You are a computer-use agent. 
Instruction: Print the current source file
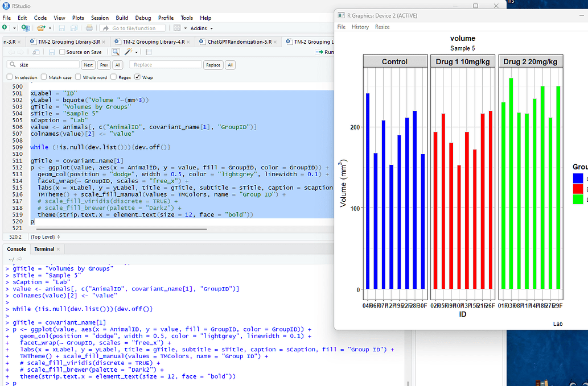click(88, 28)
